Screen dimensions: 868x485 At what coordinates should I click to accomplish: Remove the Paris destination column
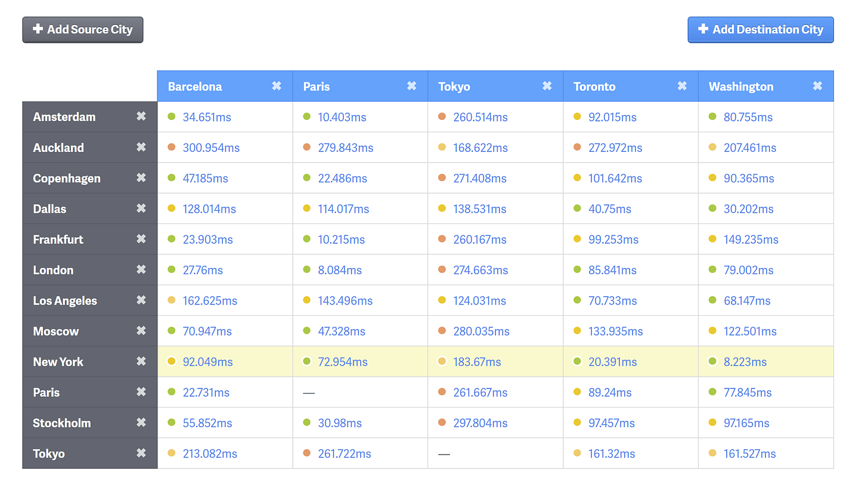pos(411,86)
